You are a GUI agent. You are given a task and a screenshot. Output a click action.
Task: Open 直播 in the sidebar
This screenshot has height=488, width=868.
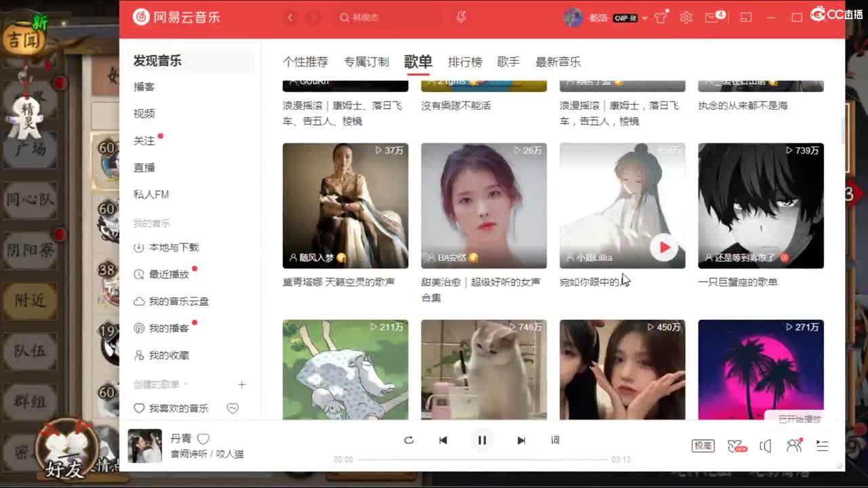[144, 167]
